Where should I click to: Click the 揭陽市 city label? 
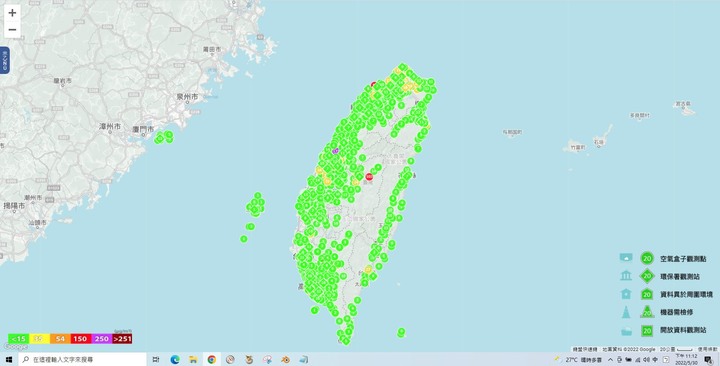click(x=14, y=206)
